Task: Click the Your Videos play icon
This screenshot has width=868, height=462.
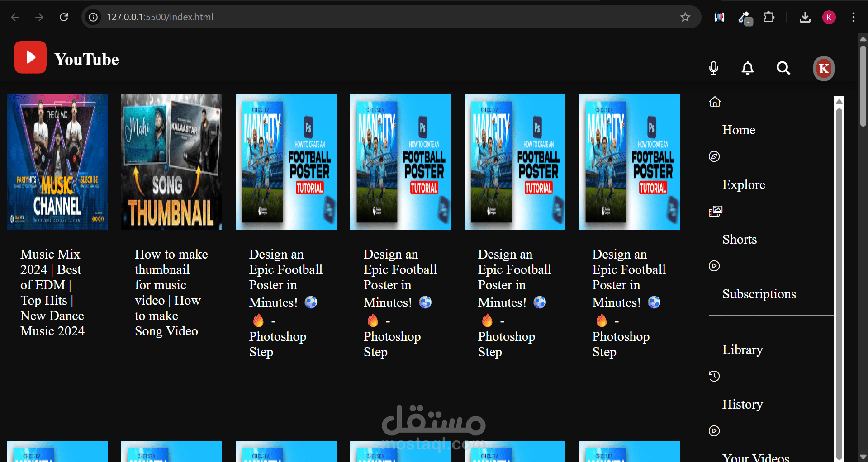Action: (714, 431)
